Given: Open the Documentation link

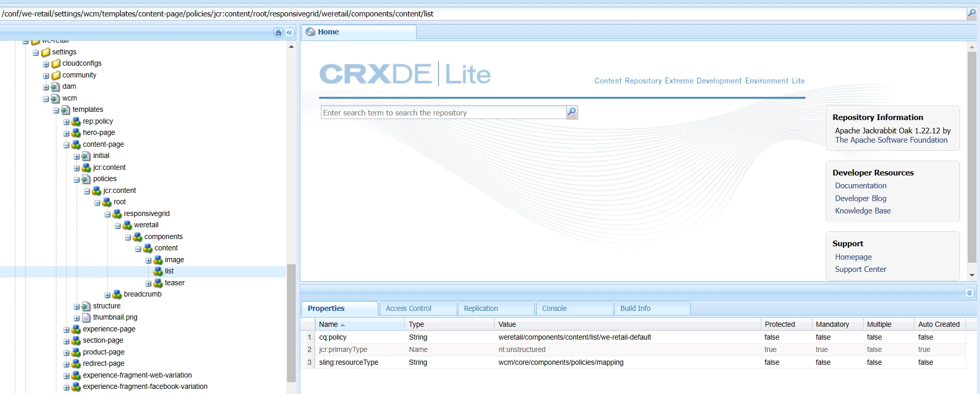Looking at the screenshot, I should tap(861, 186).
